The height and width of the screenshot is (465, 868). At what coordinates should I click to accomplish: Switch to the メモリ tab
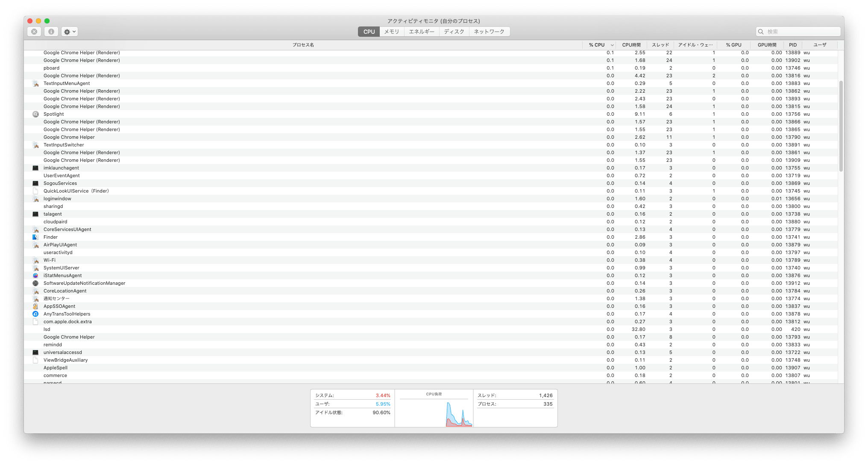point(391,32)
